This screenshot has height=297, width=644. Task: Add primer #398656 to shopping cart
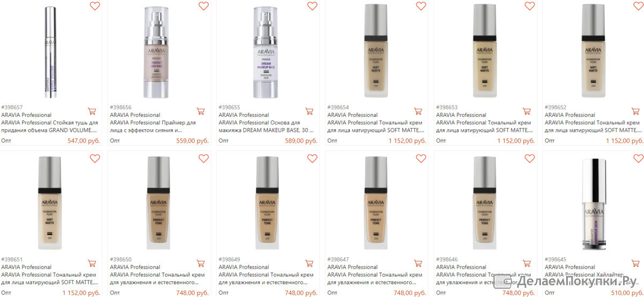tap(201, 112)
